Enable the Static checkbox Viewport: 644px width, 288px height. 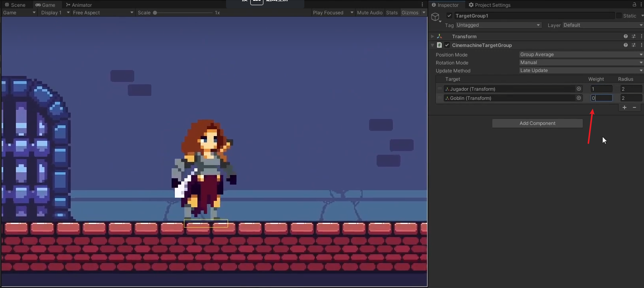619,16
